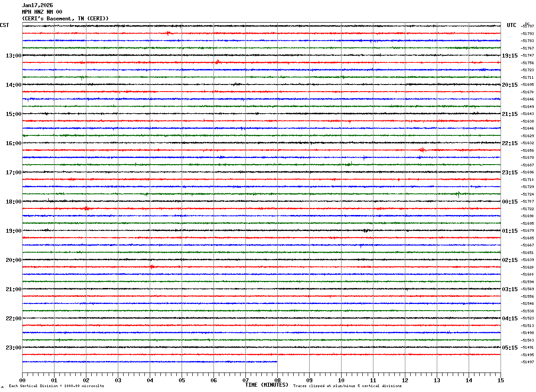This screenshot has height=392, width=536.
Task: Select the DC offset value -51687
Action: 528,165
